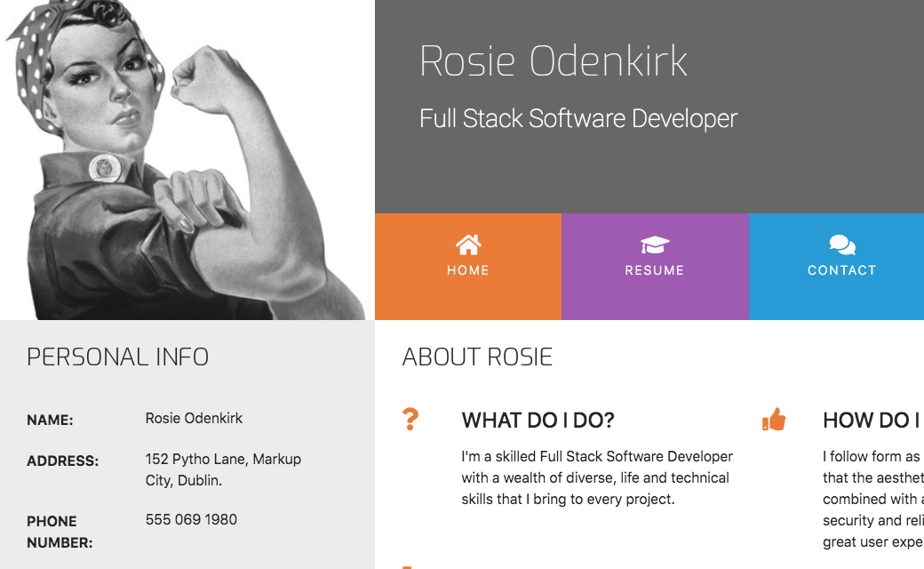Screen dimensions: 924x569
Task: Go to the CONTACT tab
Action: coord(841,267)
